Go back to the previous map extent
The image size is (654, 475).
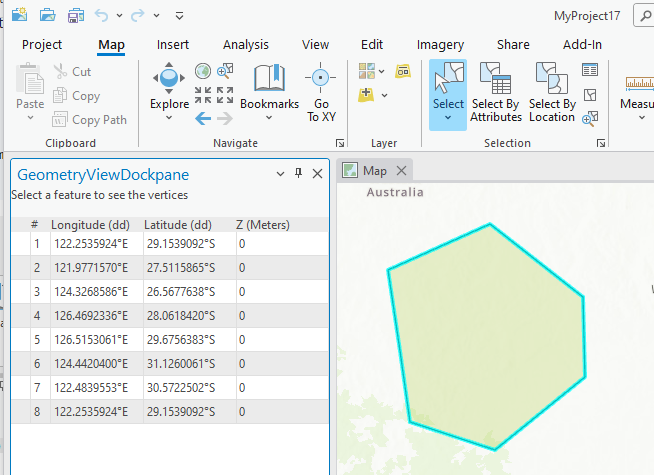tap(202, 118)
